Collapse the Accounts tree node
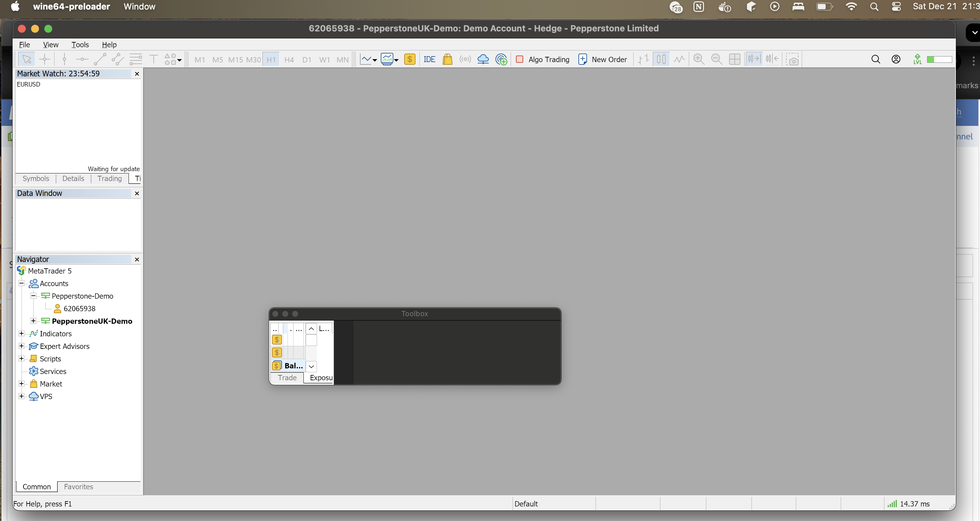The height and width of the screenshot is (521, 980). click(22, 283)
